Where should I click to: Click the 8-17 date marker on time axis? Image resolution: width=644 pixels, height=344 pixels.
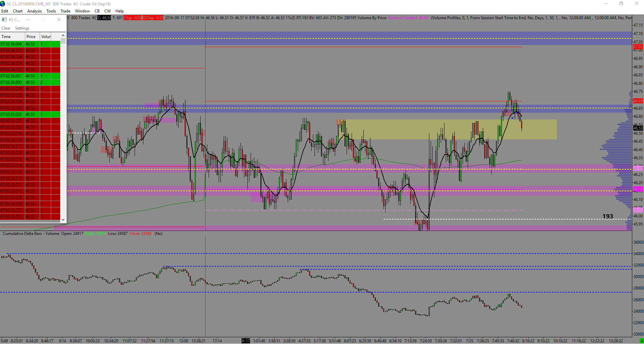246,341
